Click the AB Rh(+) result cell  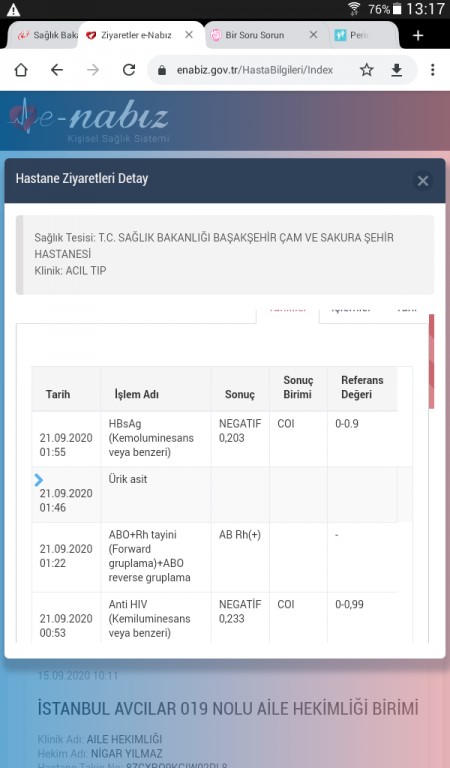(x=239, y=535)
